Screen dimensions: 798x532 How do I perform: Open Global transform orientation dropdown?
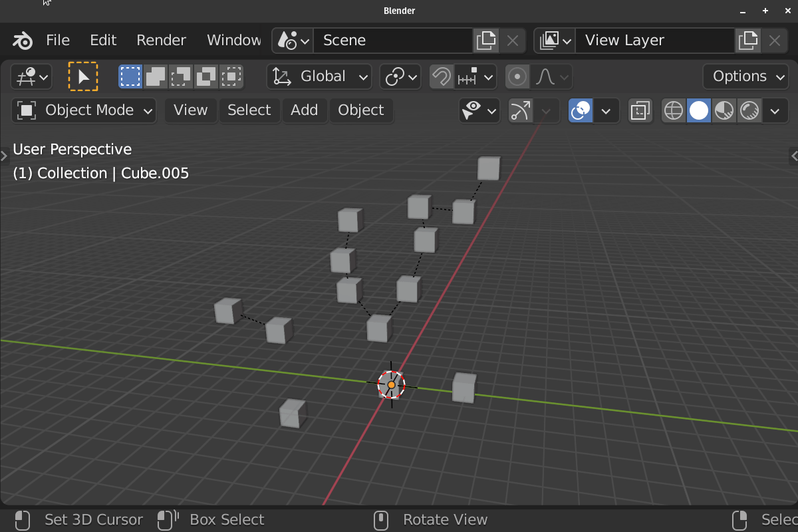(x=319, y=76)
